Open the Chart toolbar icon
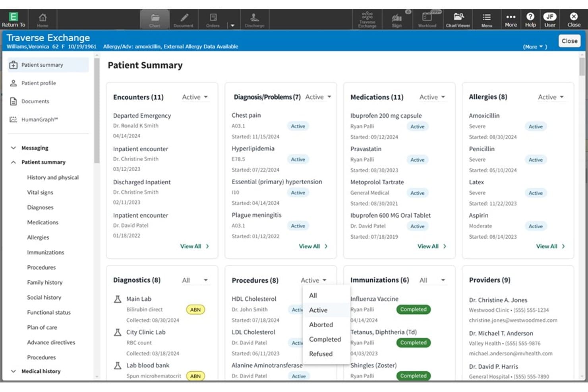The width and height of the screenshot is (588, 392). [x=155, y=19]
